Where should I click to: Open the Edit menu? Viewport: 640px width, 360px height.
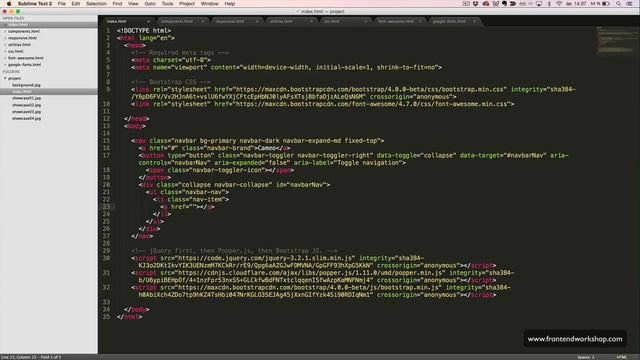pyautogui.click(x=76, y=4)
